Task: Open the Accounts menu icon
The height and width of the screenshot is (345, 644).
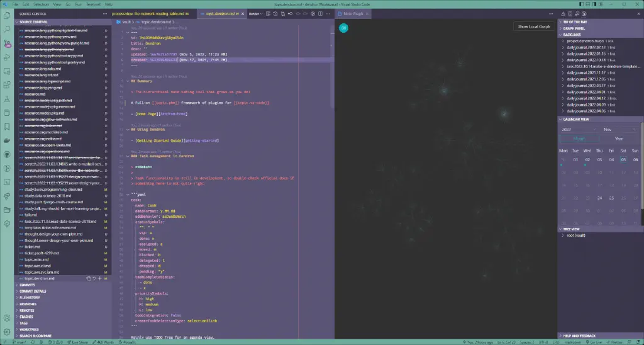Action: (6, 319)
